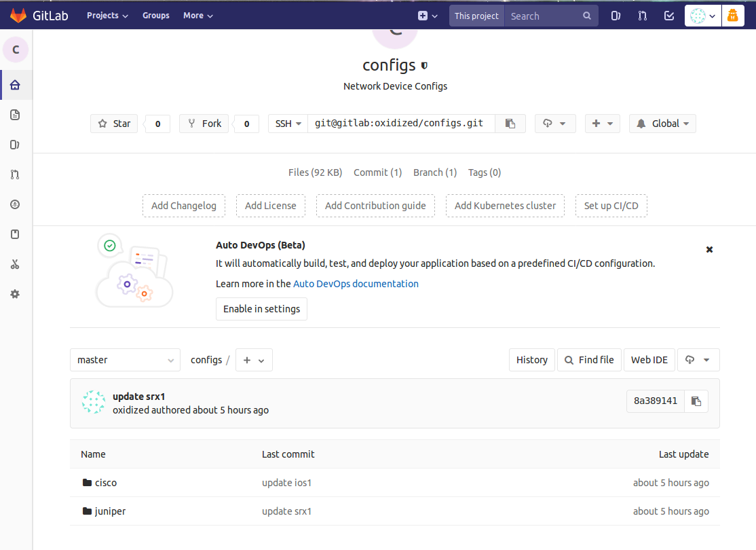Open the to-do list icon in navbar

[x=669, y=16]
